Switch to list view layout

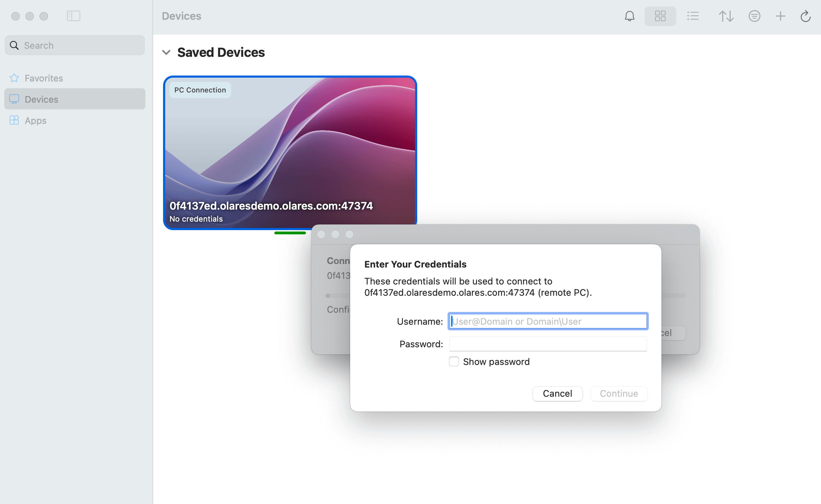[693, 16]
